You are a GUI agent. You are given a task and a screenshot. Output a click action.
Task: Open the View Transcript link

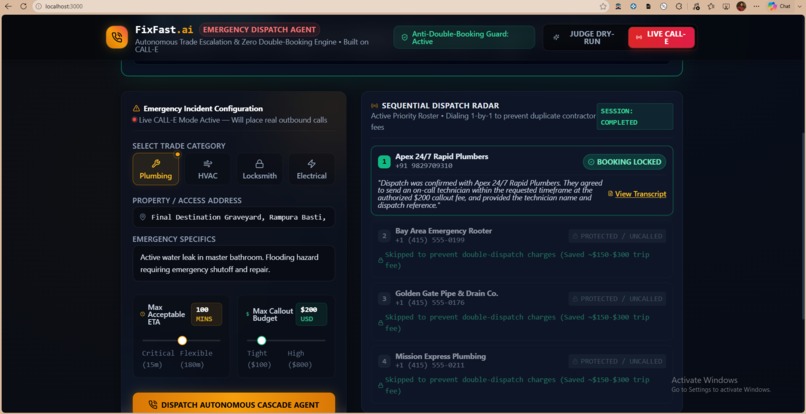[640, 194]
